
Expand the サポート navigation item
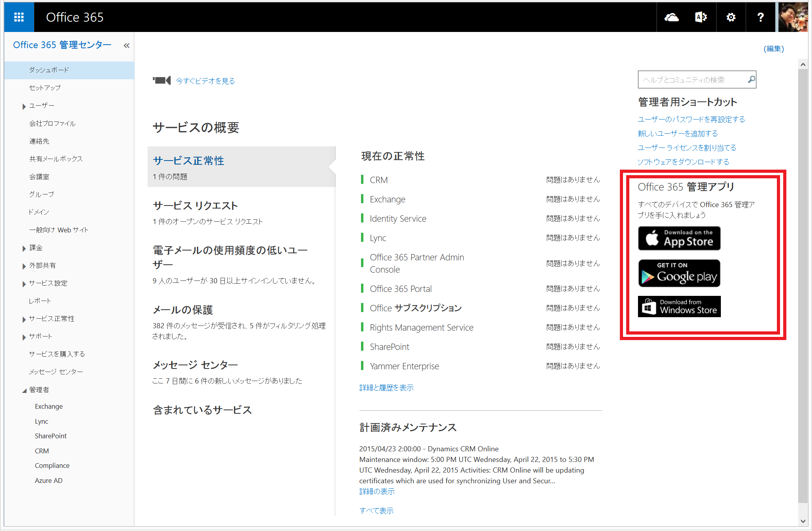(x=24, y=337)
